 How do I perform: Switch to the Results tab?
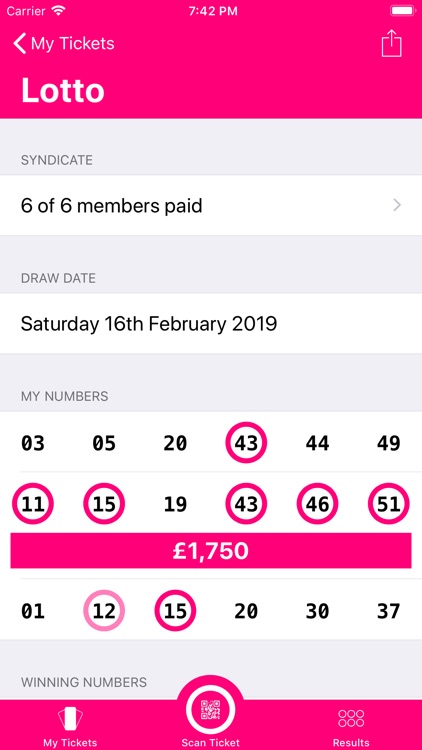click(351, 727)
